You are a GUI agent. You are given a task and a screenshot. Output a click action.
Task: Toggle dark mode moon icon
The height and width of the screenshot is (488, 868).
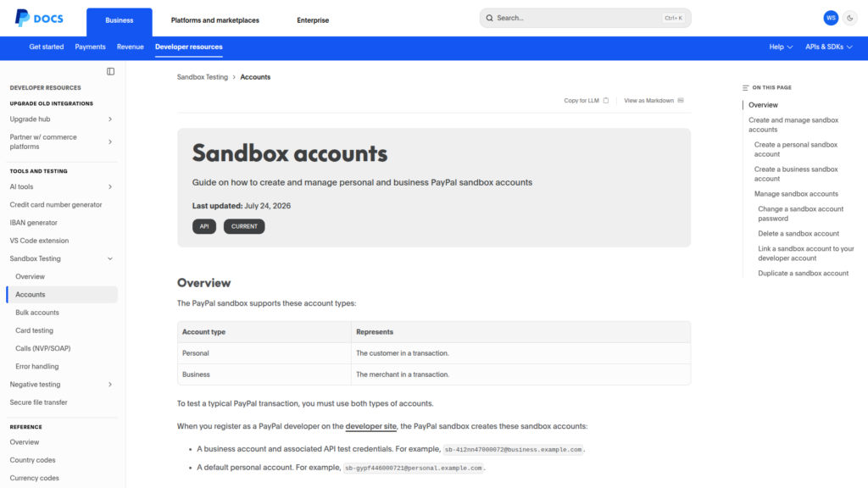(849, 19)
